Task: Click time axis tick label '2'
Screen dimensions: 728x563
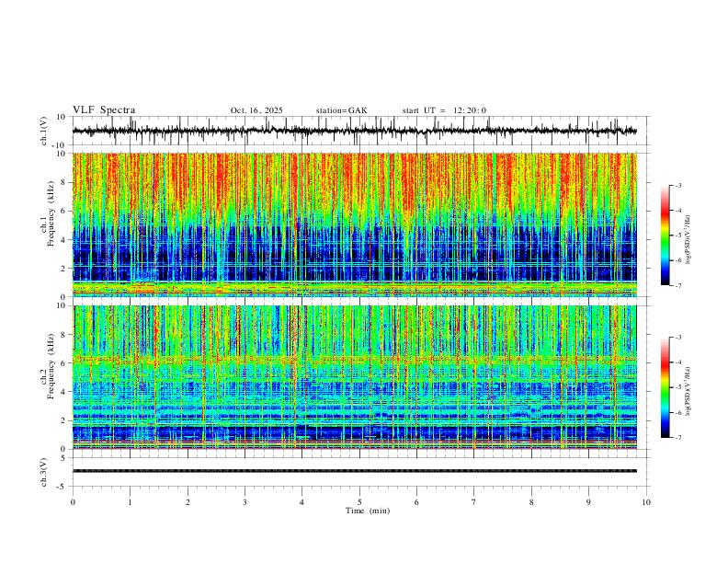Action: coord(188,502)
